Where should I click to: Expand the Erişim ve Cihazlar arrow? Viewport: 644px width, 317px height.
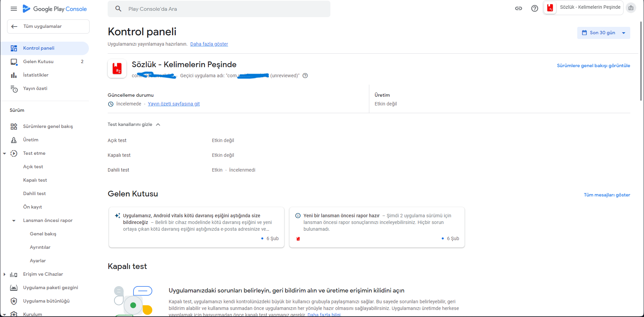click(x=5, y=274)
